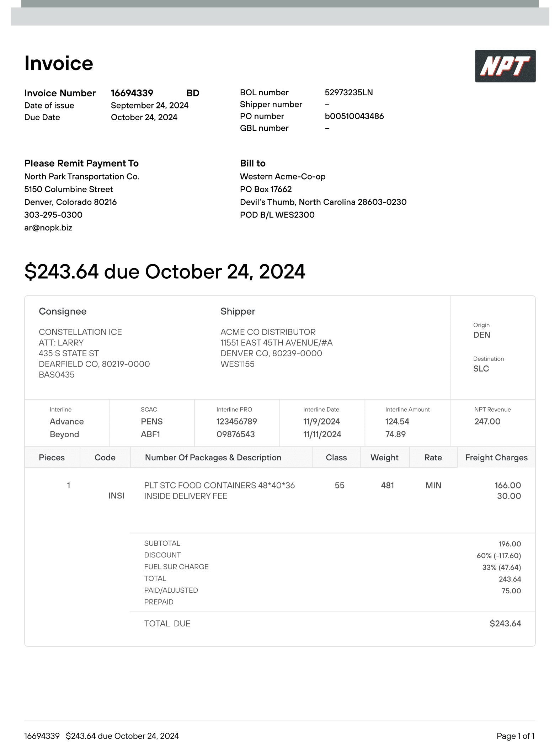Click the Interline PRO value 123456789
This screenshot has width=560, height=753.
click(236, 421)
